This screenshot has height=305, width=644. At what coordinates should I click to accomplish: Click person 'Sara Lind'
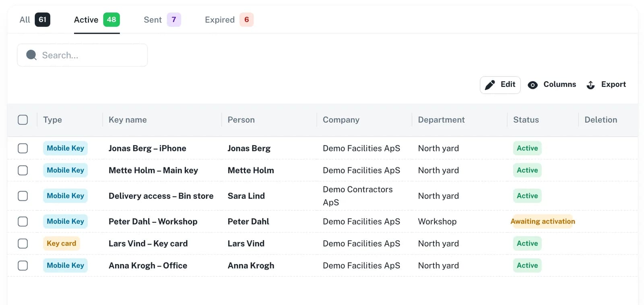(x=246, y=196)
